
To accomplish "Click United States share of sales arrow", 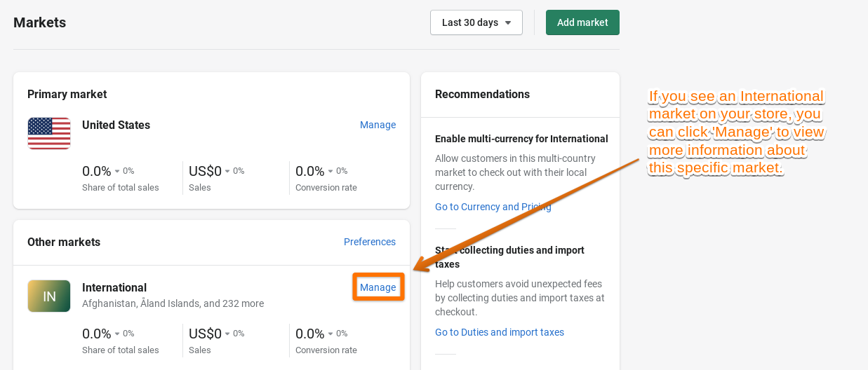I will point(117,171).
